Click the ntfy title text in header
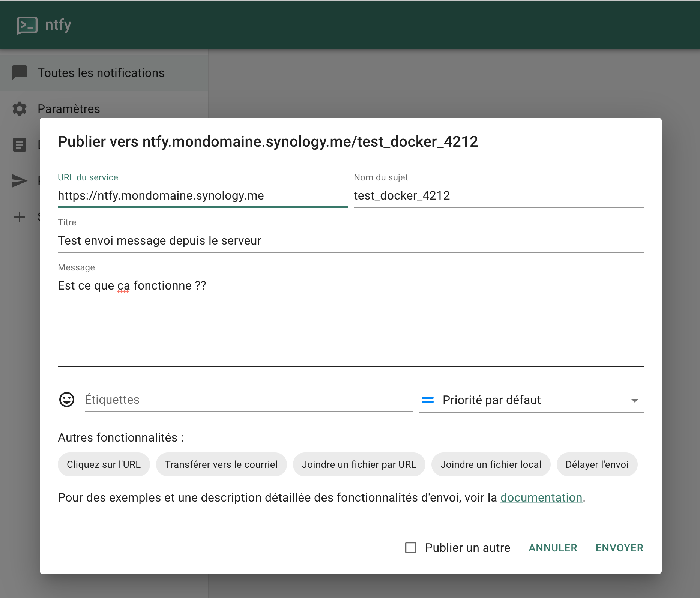This screenshot has height=598, width=700. point(58,25)
